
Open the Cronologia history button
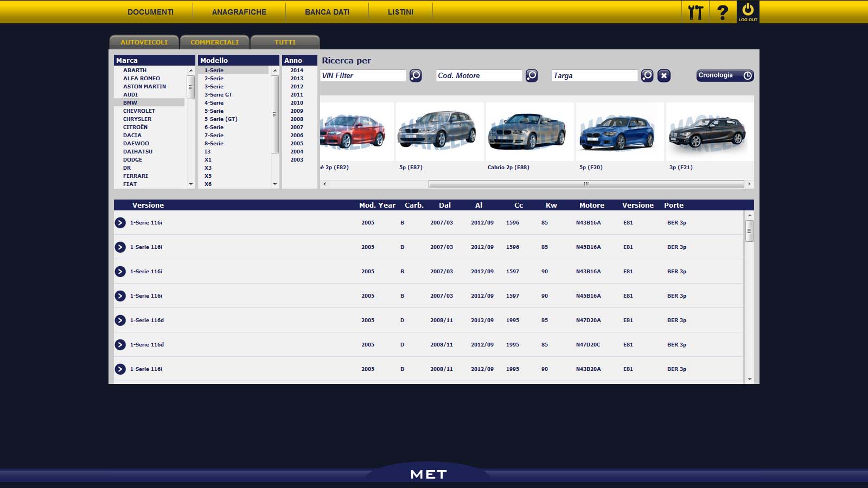point(725,75)
